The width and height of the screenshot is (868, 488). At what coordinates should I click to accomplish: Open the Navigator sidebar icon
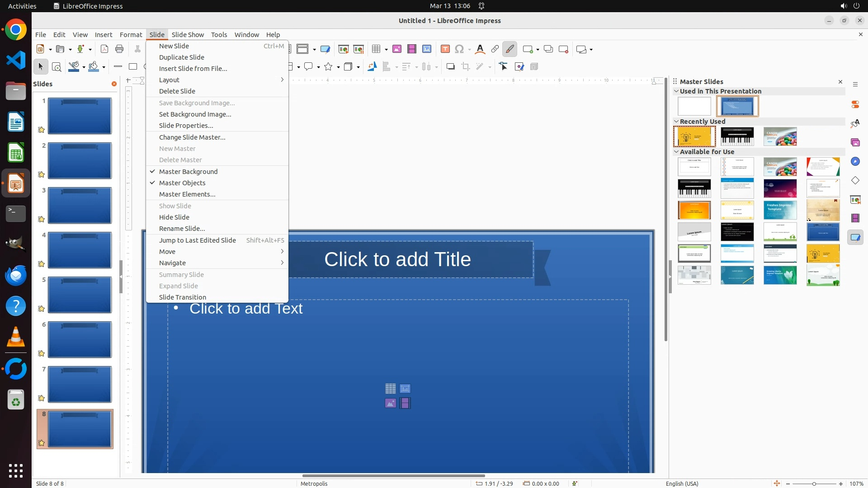(855, 162)
